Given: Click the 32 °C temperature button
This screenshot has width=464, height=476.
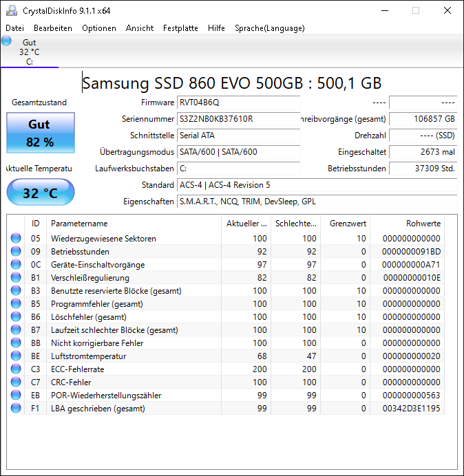Looking at the screenshot, I should point(41,193).
